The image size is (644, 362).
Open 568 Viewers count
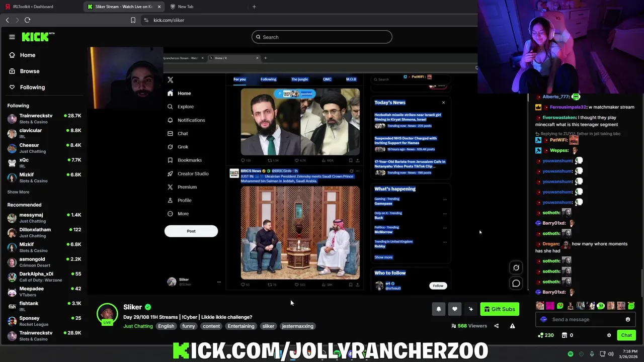[x=469, y=326]
